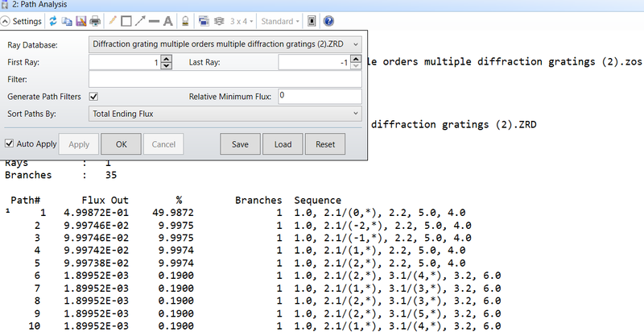Uncheck the Generate Path Filters checkbox
644x332 pixels.
pyautogui.click(x=94, y=97)
